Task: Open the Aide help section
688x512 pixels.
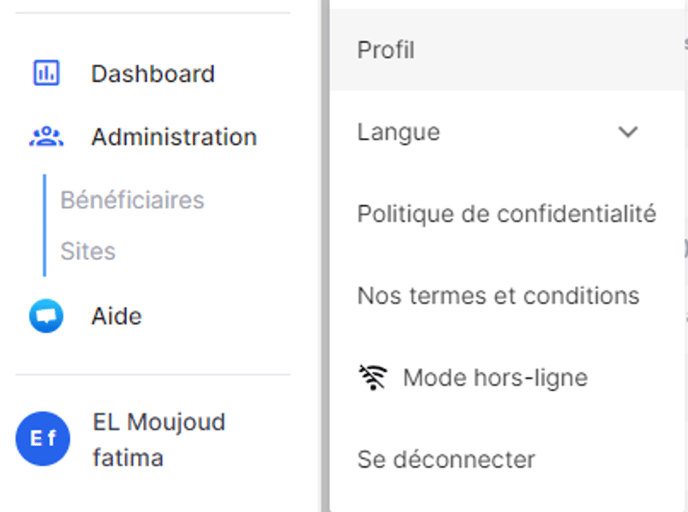Action: (x=116, y=316)
